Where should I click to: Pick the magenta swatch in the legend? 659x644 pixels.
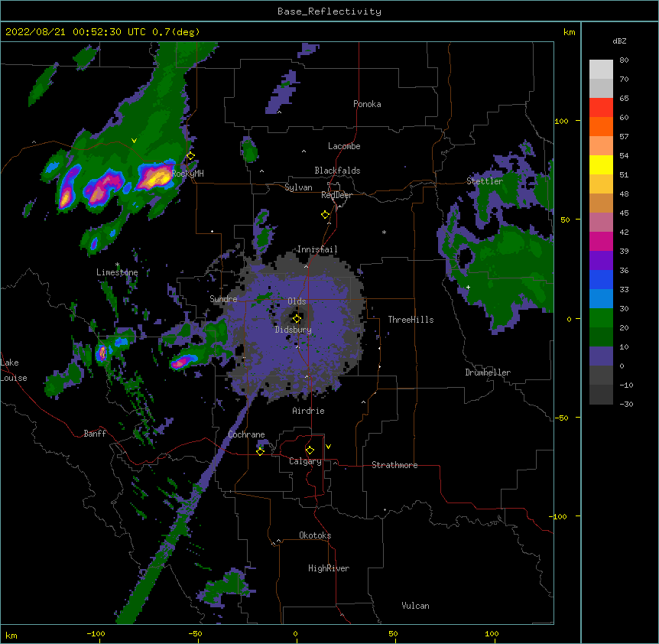tap(601, 241)
